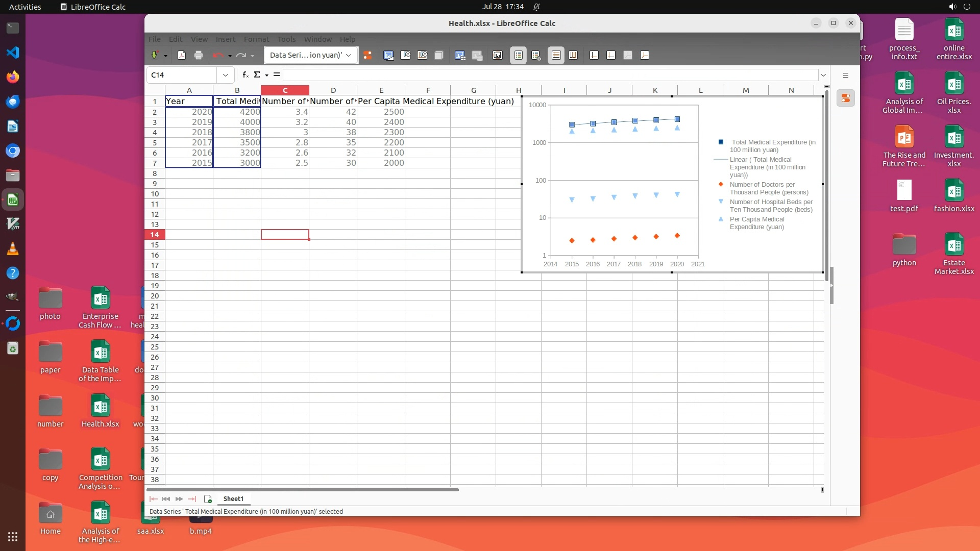Open the Chart Type dialog icon
This screenshot has width=980, height=551.
point(388,55)
